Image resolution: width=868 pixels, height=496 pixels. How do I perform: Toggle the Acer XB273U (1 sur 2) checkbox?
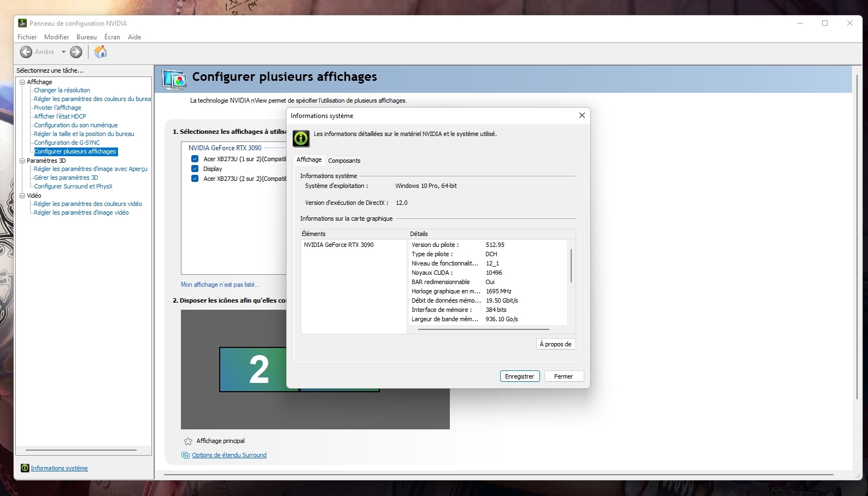195,159
